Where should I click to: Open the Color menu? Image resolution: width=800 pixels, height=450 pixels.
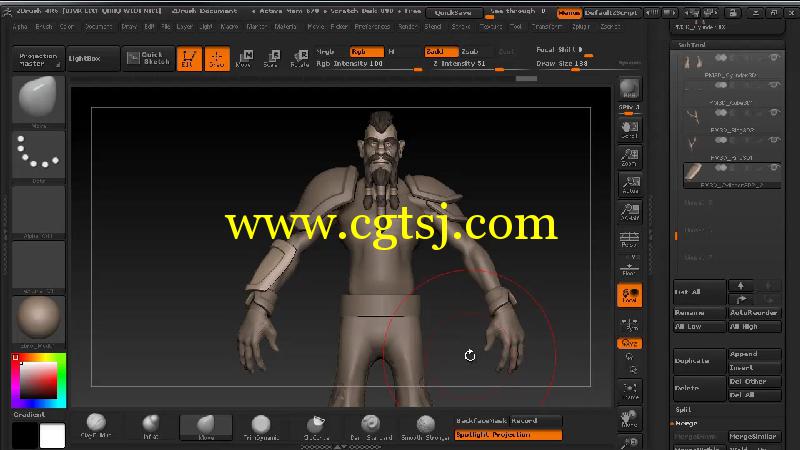click(x=67, y=27)
